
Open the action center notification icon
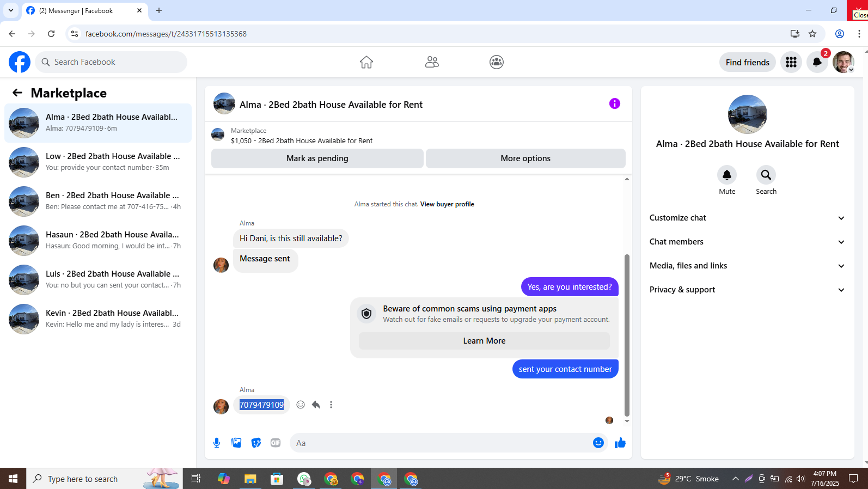(853, 479)
